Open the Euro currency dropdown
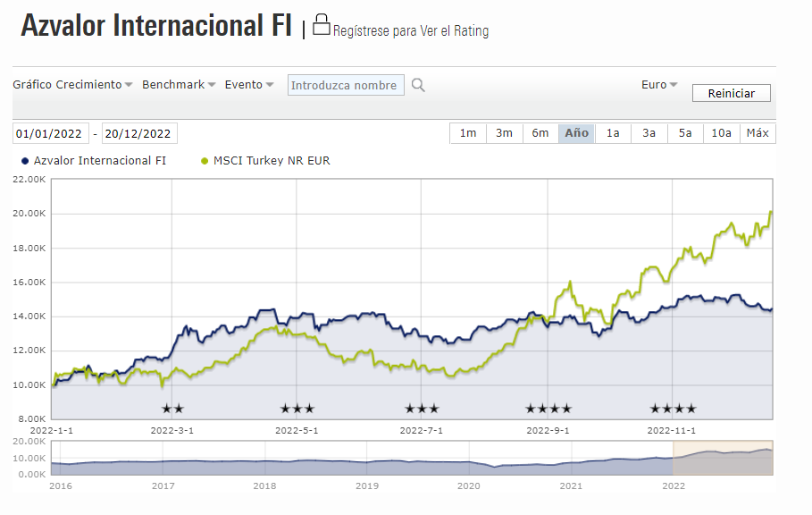 coord(659,84)
